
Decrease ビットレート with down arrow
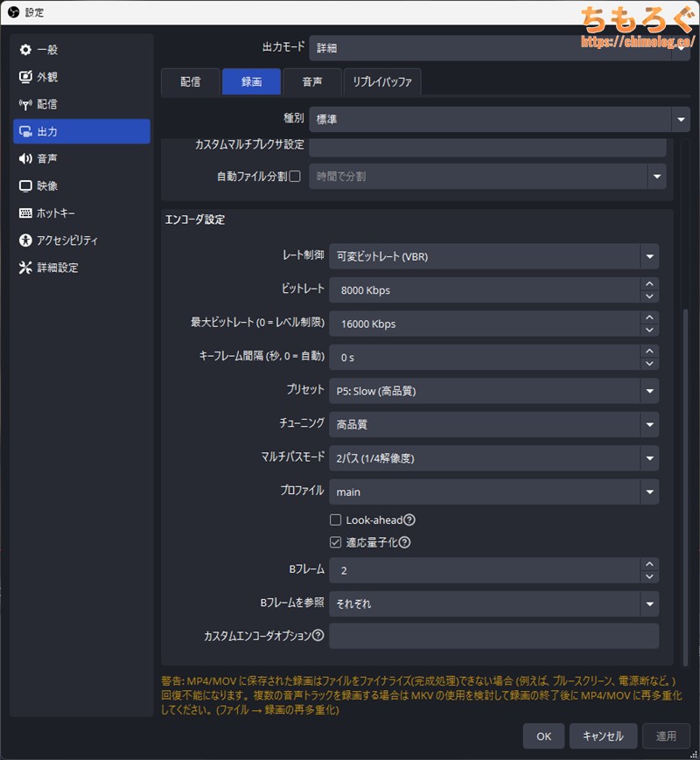coord(649,296)
